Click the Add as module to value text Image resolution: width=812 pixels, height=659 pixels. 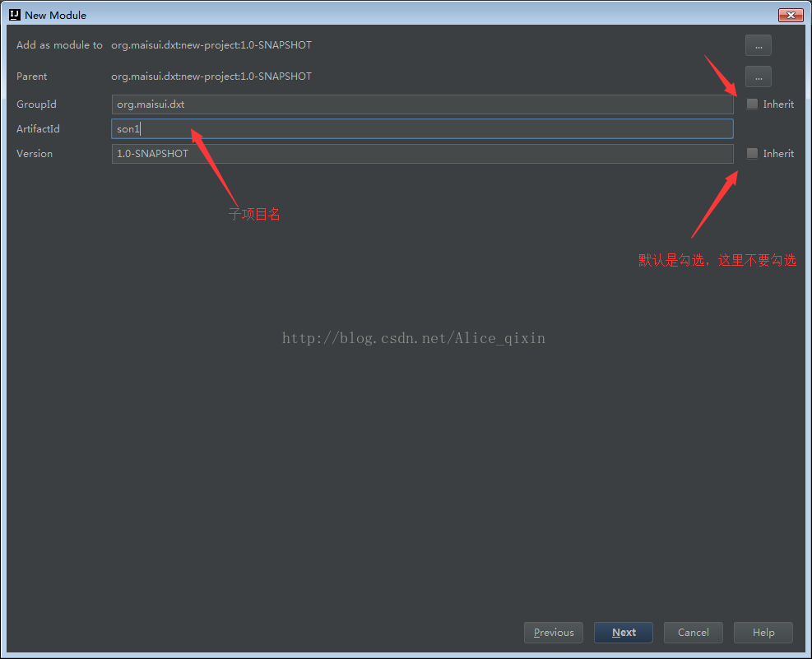click(211, 45)
